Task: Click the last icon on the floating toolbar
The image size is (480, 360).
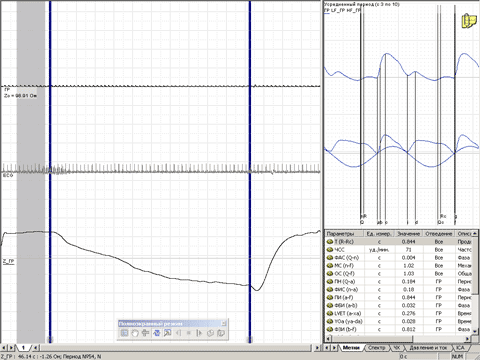Action: pyautogui.click(x=221, y=333)
